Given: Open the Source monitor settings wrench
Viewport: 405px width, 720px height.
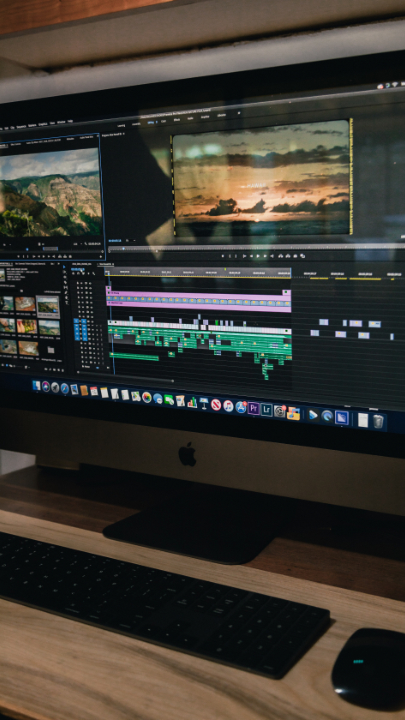Looking at the screenshot, I should [85, 244].
